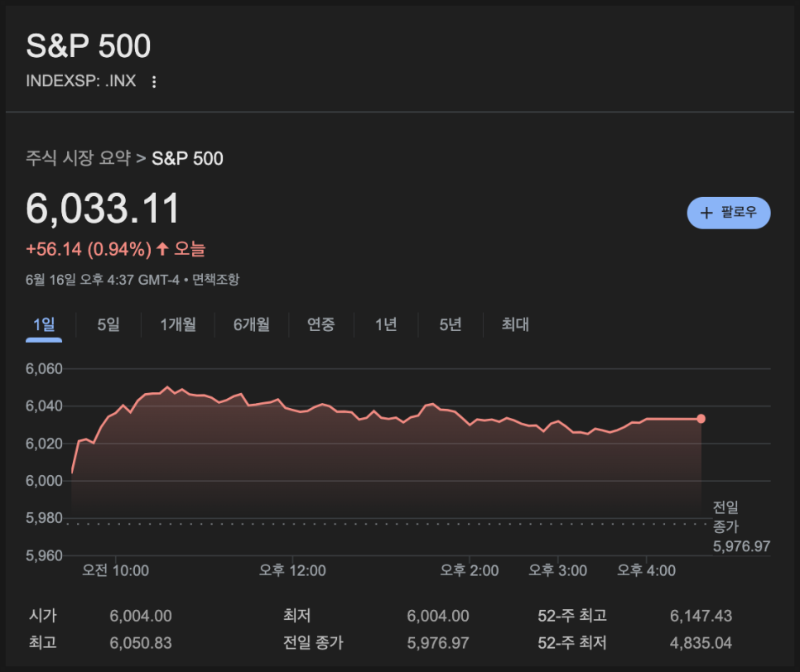This screenshot has height=672, width=800.
Task: Click the 오후 4:00 time axis label
Action: pos(647,570)
